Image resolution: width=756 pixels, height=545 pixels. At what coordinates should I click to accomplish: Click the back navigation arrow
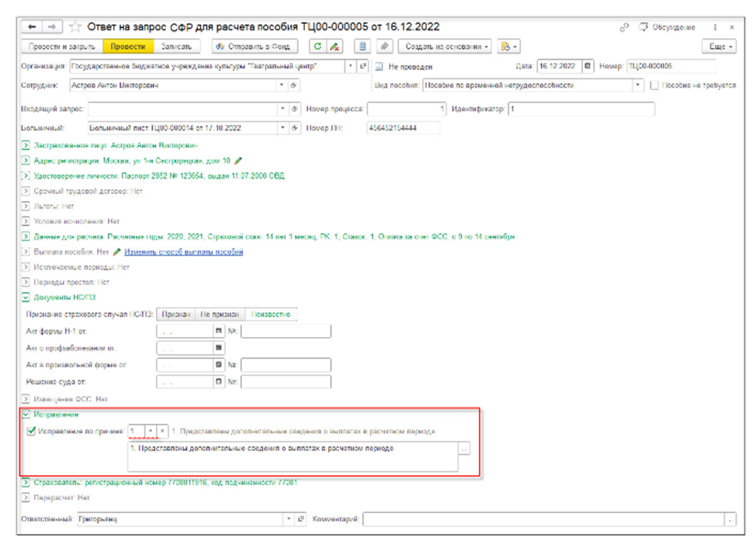click(x=33, y=27)
